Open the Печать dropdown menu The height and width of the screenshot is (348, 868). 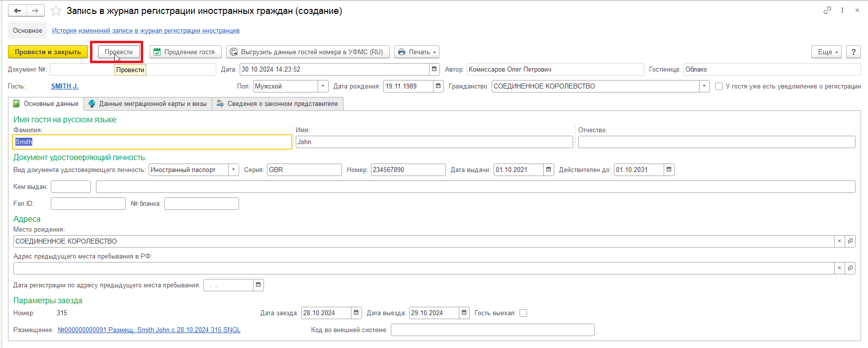pos(417,52)
